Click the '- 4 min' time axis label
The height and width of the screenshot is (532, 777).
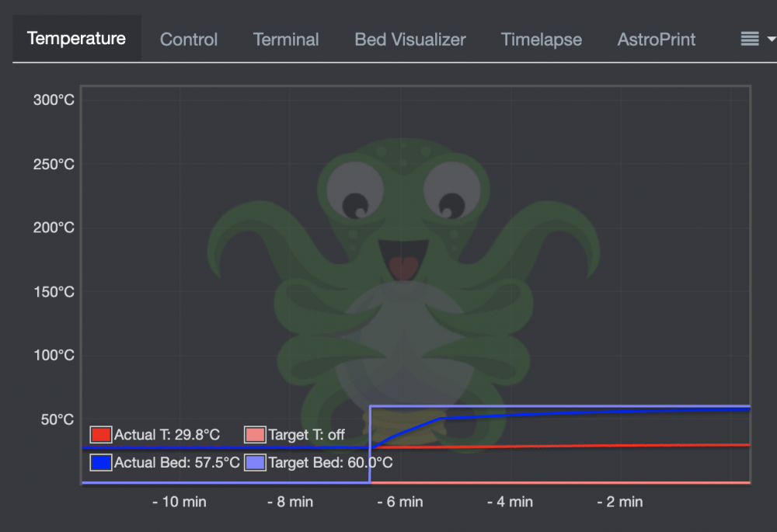pos(510,502)
